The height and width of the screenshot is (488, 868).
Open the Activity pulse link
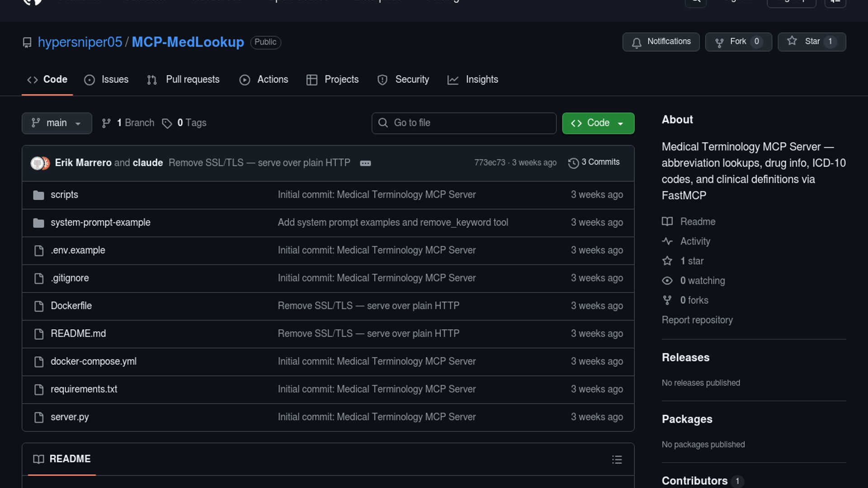tap(695, 241)
